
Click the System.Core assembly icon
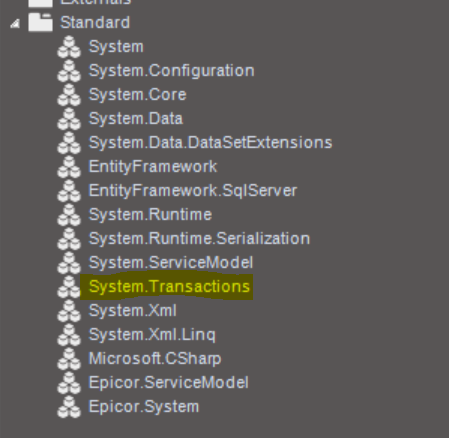tap(69, 95)
